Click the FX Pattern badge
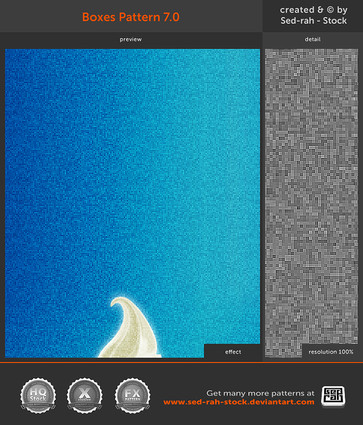 (x=132, y=396)
